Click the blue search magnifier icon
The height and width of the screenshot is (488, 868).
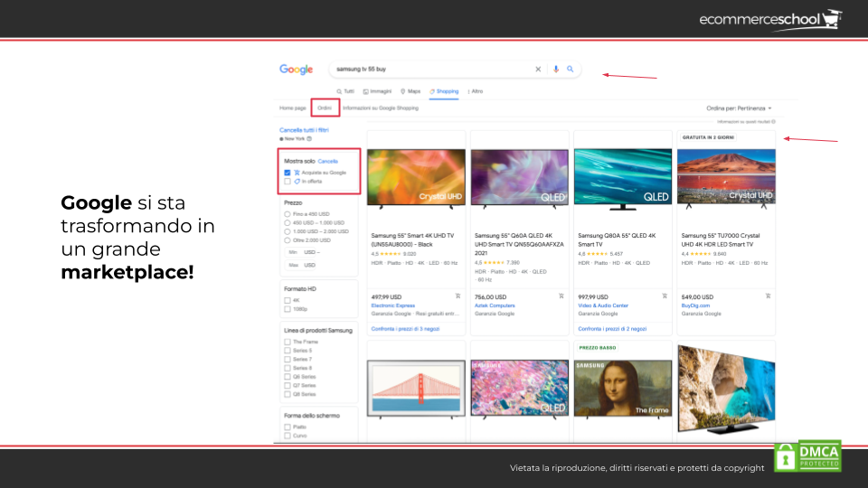point(571,69)
